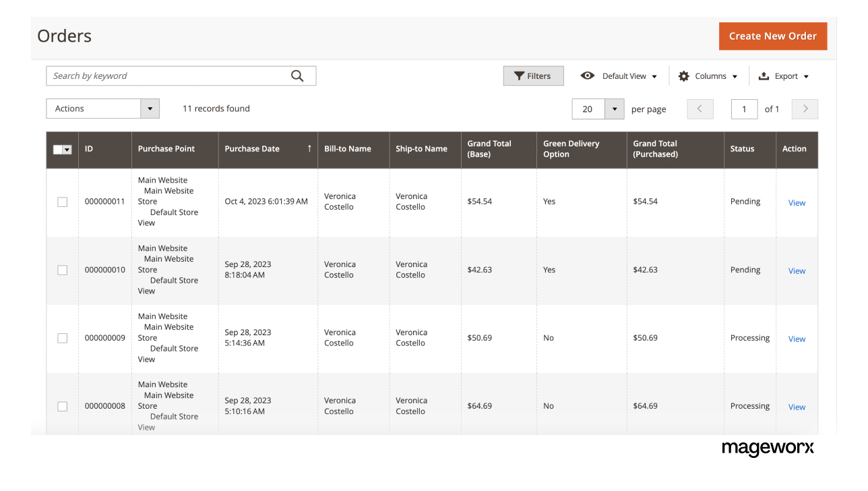Viewport: 868px width, 491px height.
Task: Check the row checkbox for order 000000009
Action: pos(62,338)
